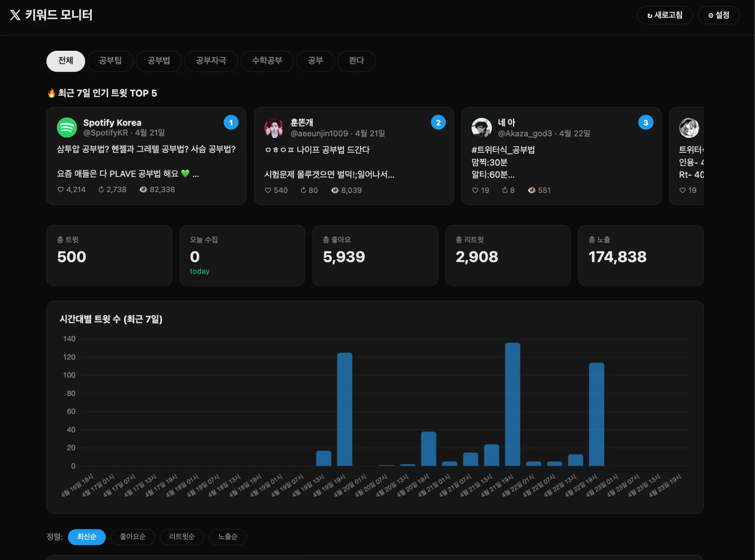Click the chart bar at 4월 19일 19시
Screen dimensions: 755x560
(345, 409)
